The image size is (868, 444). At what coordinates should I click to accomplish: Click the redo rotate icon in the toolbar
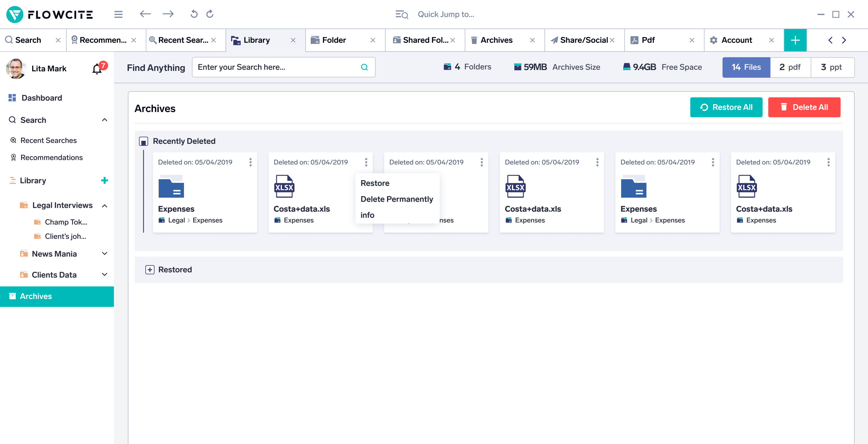pyautogui.click(x=210, y=14)
